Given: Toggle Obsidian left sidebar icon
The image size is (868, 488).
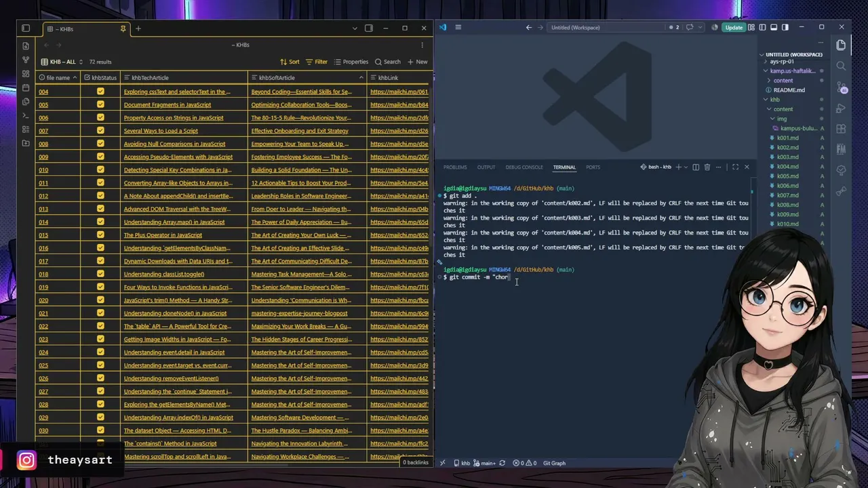Looking at the screenshot, I should click(26, 28).
